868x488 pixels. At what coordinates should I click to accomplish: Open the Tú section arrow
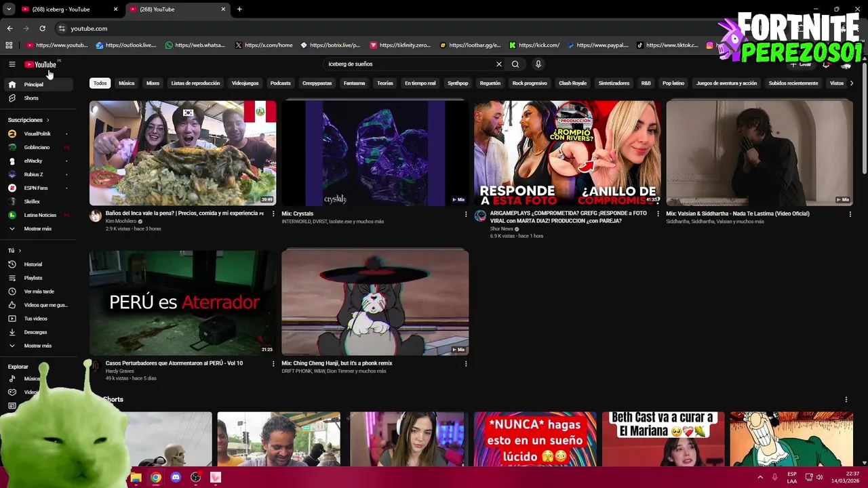[20, 251]
